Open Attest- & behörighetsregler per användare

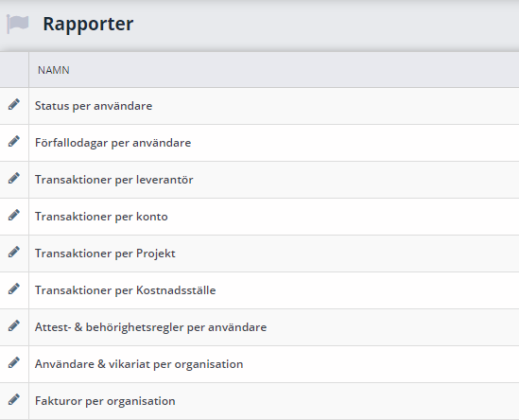[x=150, y=327]
